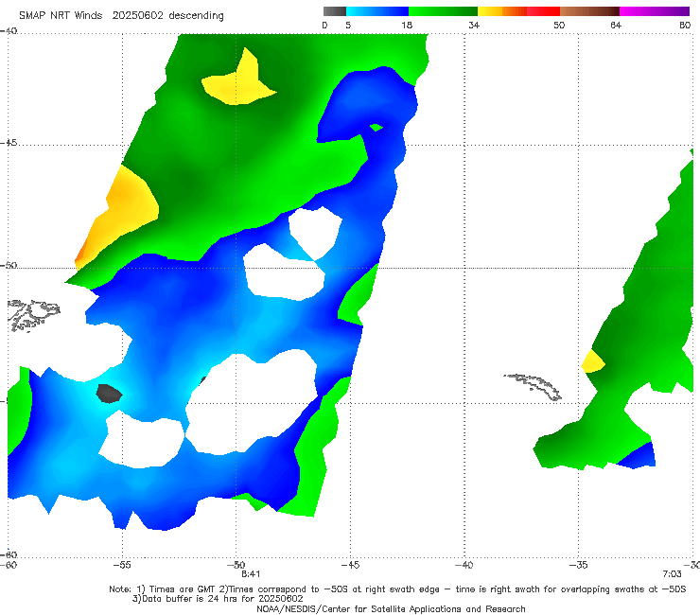The height and width of the screenshot is (615, 700).
Task: Click the yellow-orange color bar segment after 34
Action: click(x=502, y=11)
